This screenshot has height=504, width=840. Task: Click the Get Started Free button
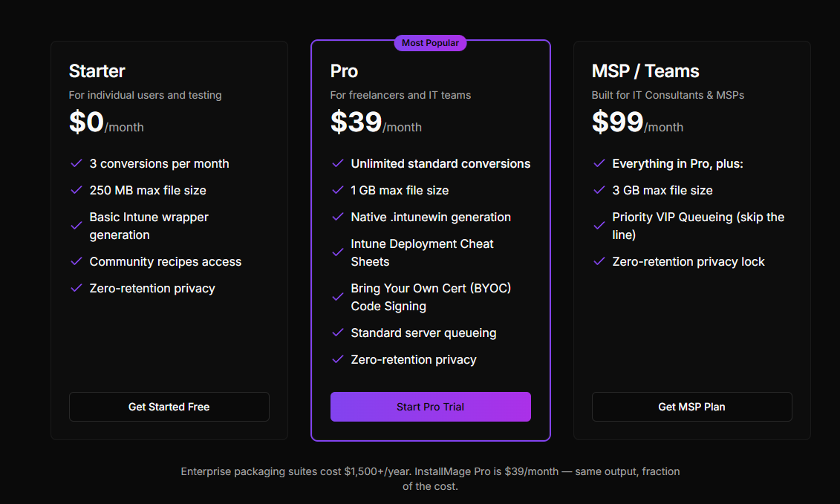[169, 407]
